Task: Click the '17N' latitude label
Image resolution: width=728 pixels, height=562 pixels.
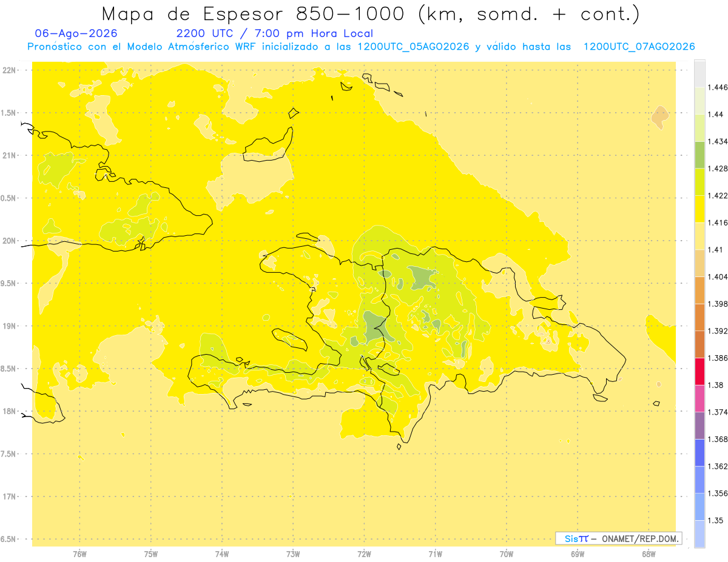Action: tap(8, 497)
